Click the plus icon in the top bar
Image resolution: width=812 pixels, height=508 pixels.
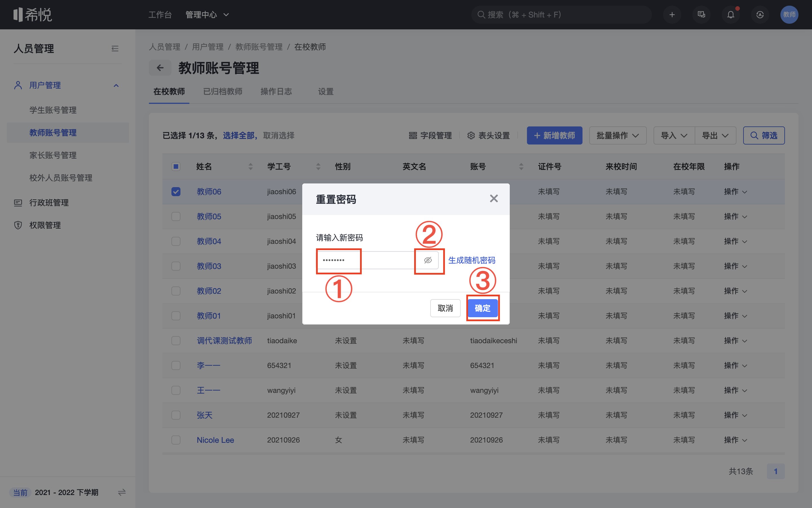click(672, 14)
